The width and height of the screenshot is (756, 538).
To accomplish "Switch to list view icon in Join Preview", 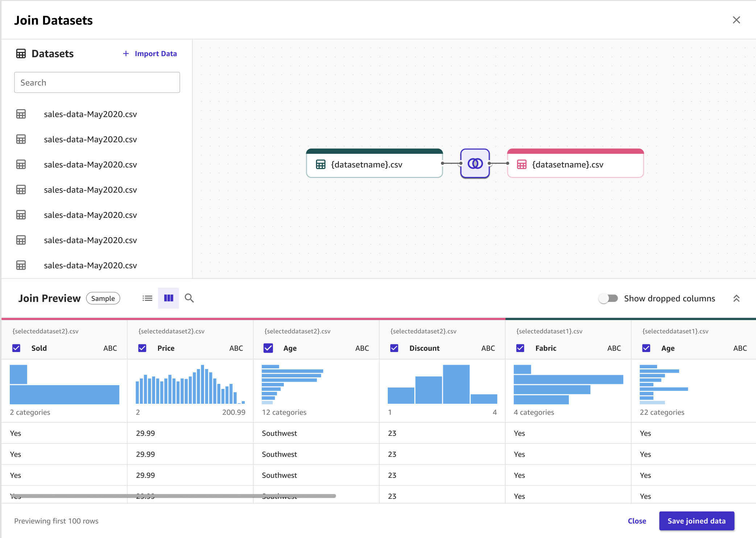I will click(x=147, y=298).
